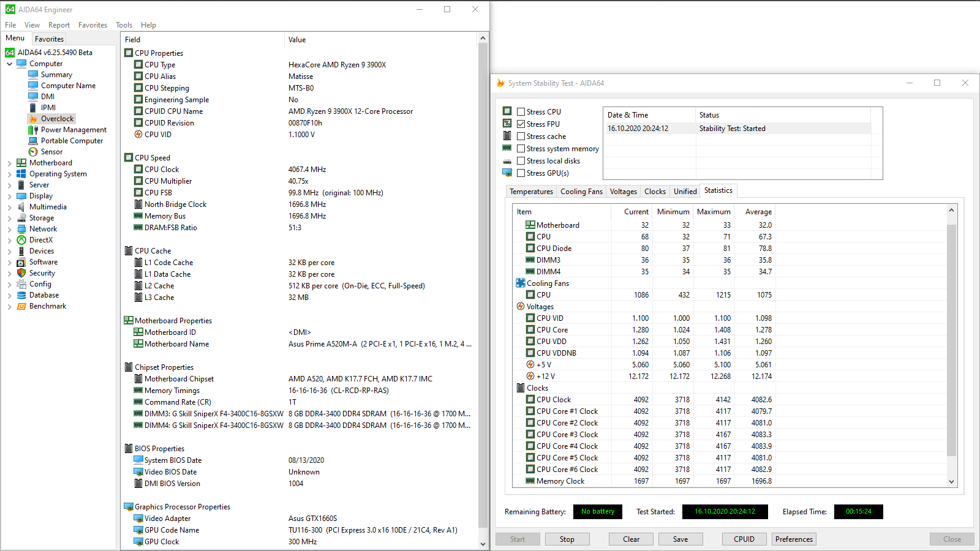Open the Preferences button

tap(794, 539)
